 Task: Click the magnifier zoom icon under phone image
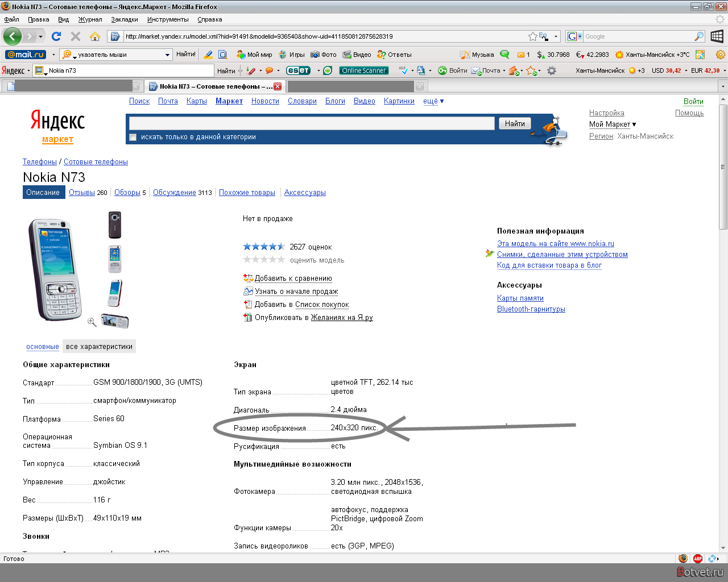(x=92, y=322)
